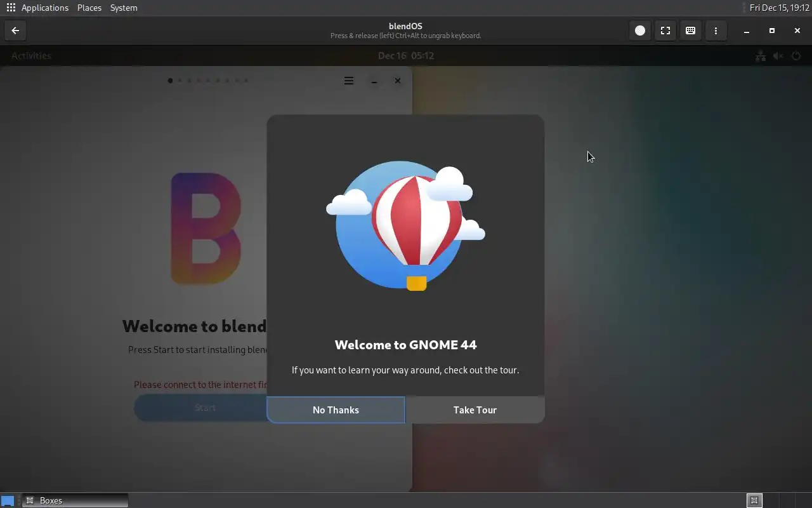Click the applications grid icon in top panel
Viewport: 812px width, 508px height.
pos(11,8)
